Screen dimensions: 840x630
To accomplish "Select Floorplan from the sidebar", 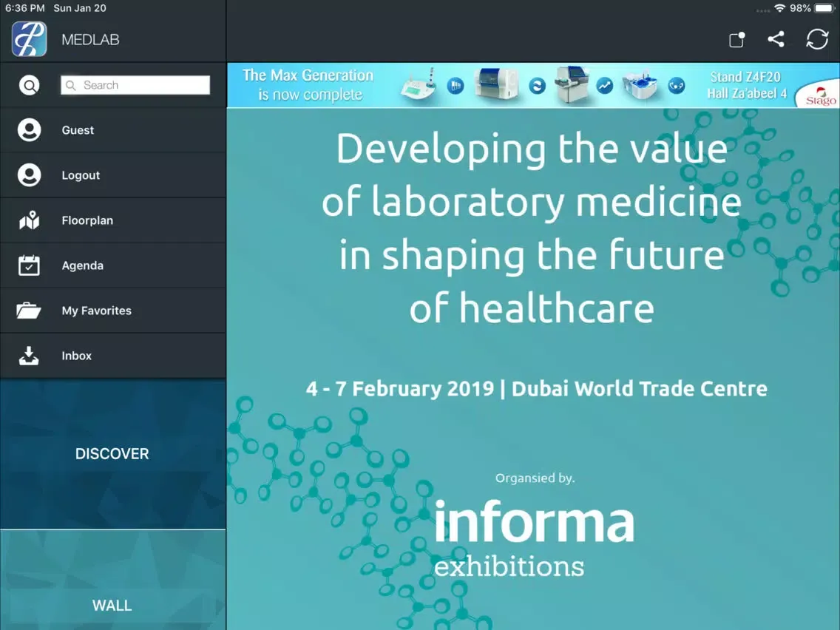I will tap(87, 220).
